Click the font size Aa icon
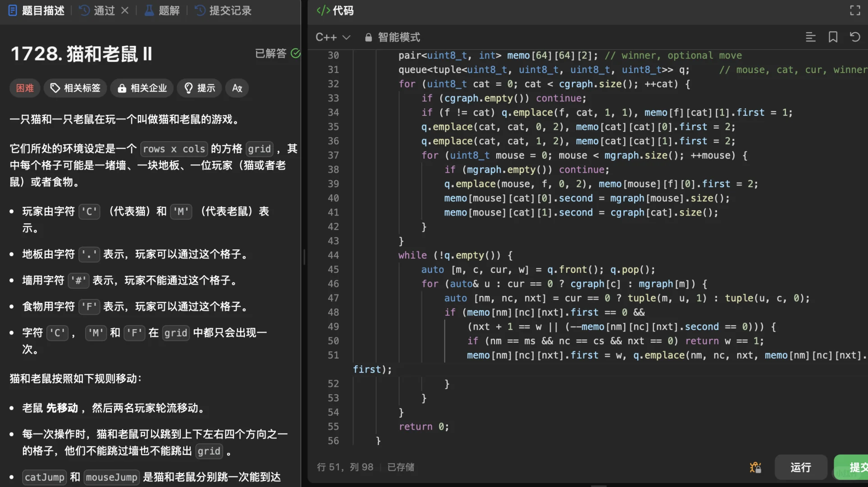Viewport: 868px width, 487px height. tap(237, 88)
